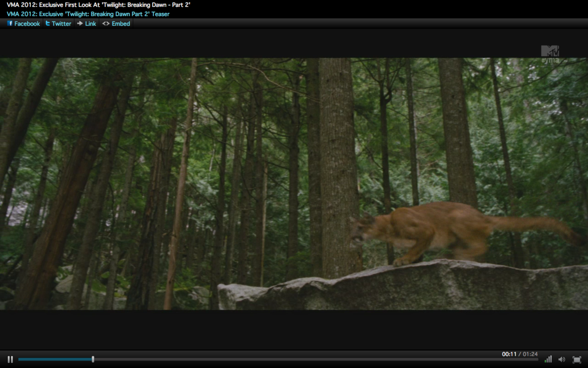Click the MTV logo watermark
Viewport: 588px width, 368px height.
[x=550, y=51]
